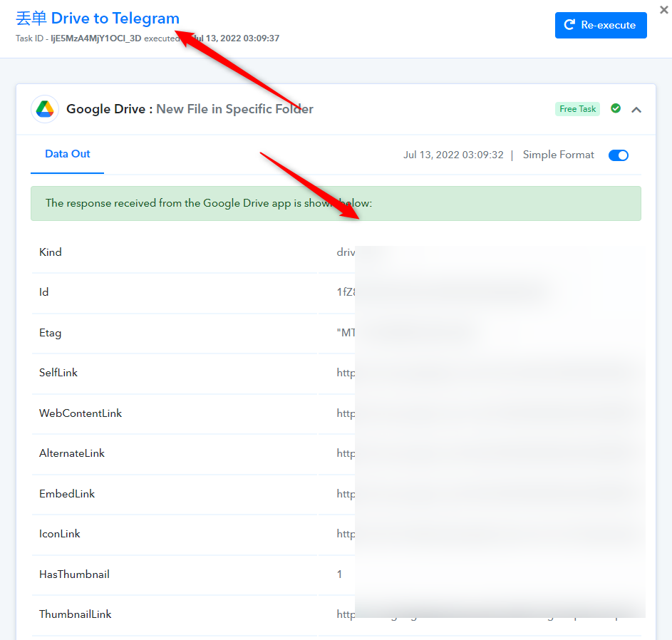This screenshot has width=672, height=640.
Task: Close the task detail panel
Action: pyautogui.click(x=664, y=9)
